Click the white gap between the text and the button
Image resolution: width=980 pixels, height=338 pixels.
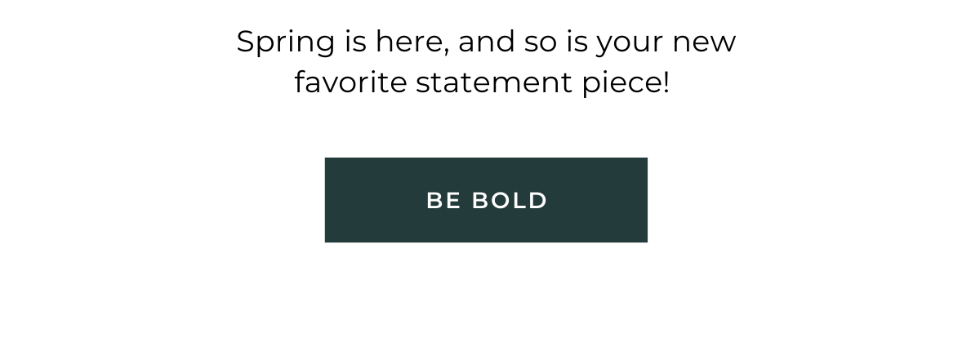(486, 129)
